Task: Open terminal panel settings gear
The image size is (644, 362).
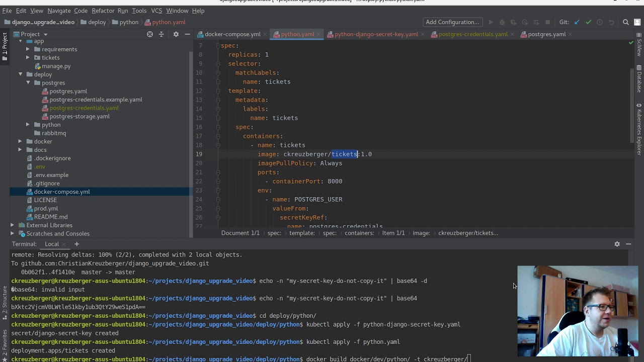Action: (617, 244)
